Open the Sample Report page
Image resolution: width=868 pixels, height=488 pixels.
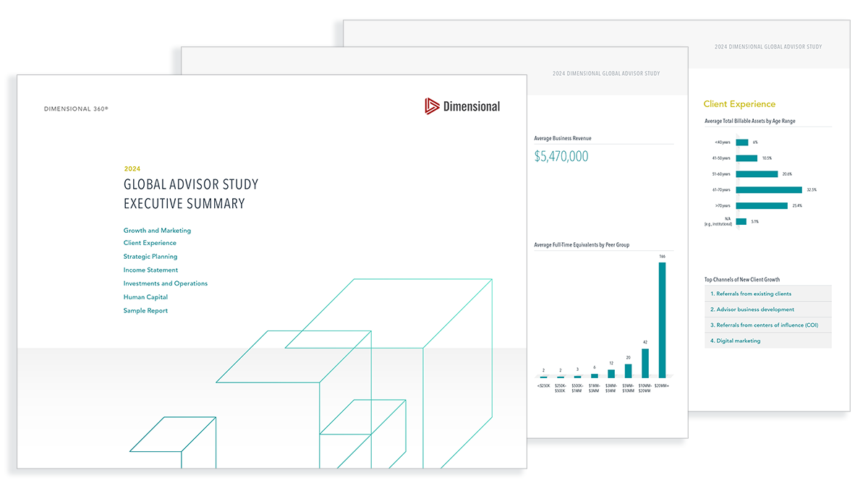click(x=145, y=310)
